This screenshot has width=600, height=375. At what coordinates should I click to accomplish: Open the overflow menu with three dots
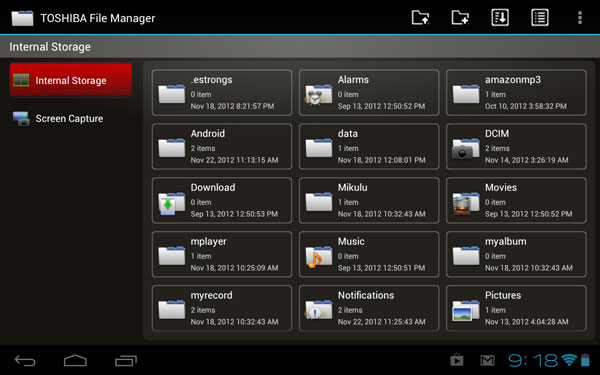[580, 18]
